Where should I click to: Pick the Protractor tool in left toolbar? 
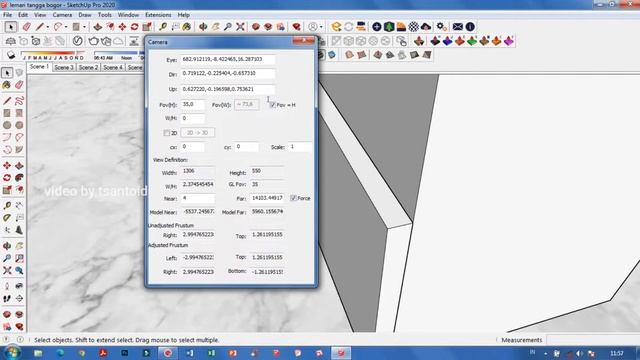[7, 218]
